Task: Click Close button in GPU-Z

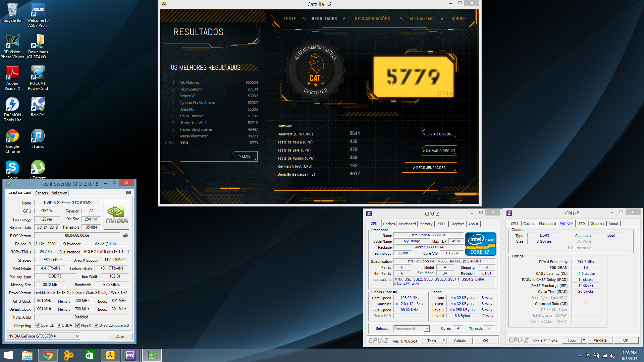Action: [x=120, y=336]
